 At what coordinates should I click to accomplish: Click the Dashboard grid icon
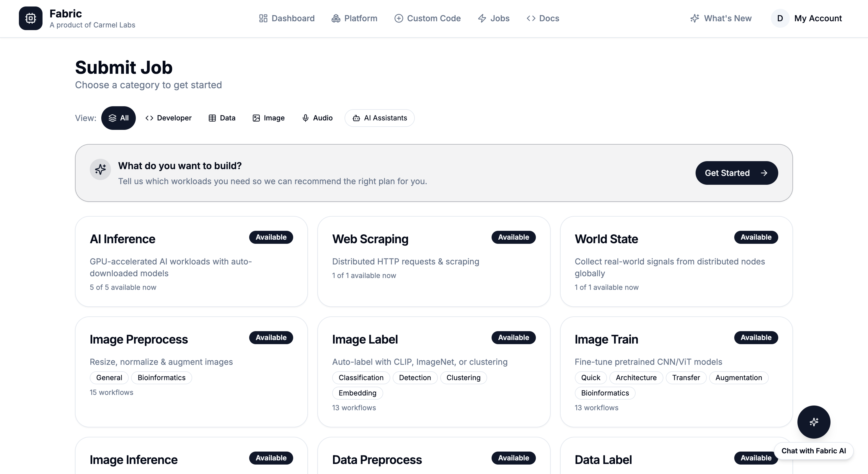coord(263,18)
